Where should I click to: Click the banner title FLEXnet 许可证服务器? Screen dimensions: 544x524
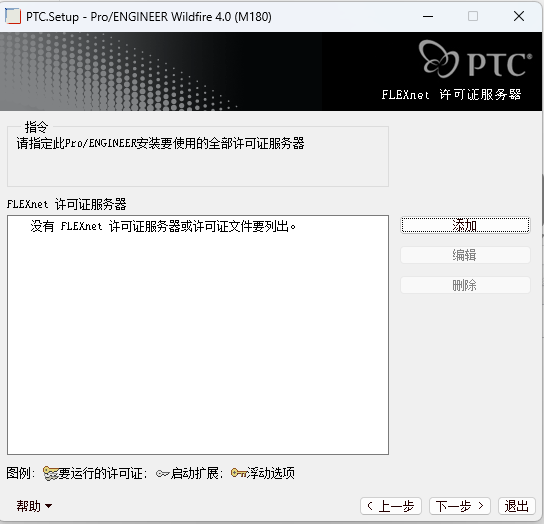pyautogui.click(x=451, y=94)
